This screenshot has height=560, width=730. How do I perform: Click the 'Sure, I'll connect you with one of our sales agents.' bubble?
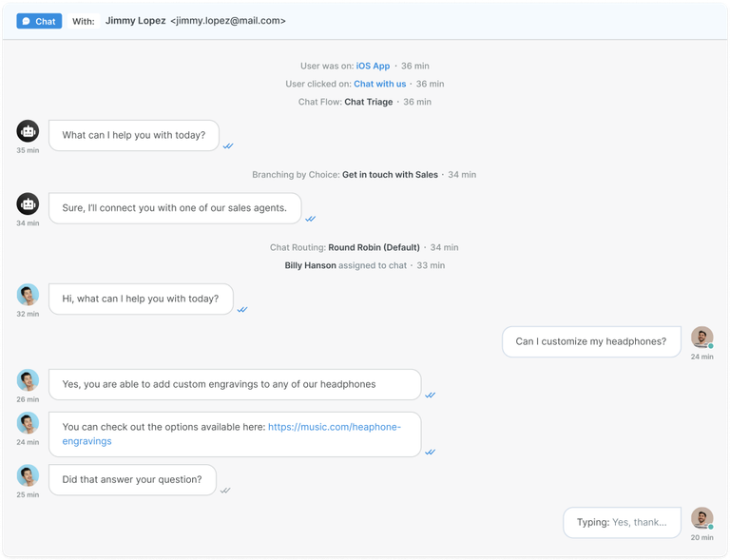(175, 208)
